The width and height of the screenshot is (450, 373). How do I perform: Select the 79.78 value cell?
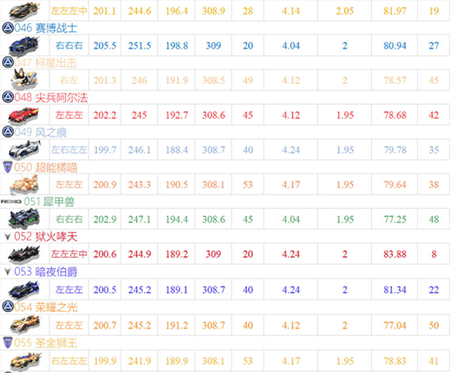[395, 150]
